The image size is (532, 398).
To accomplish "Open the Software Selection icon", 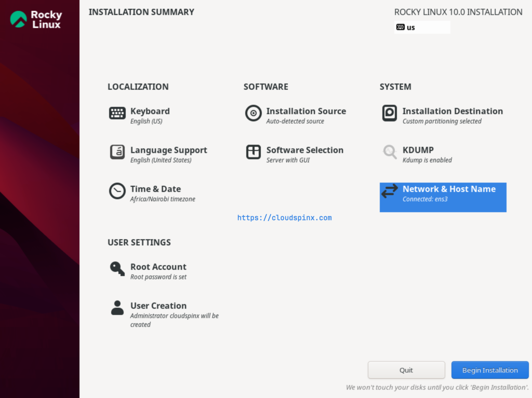I will point(253,152).
